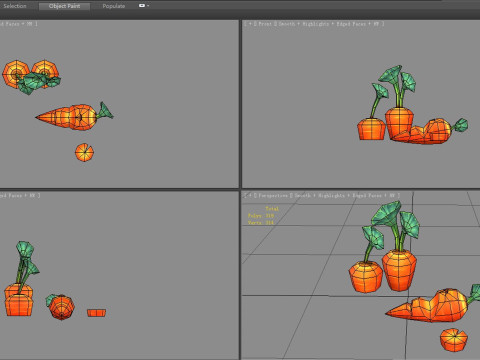Open the Populate ribbon tab

click(x=114, y=6)
